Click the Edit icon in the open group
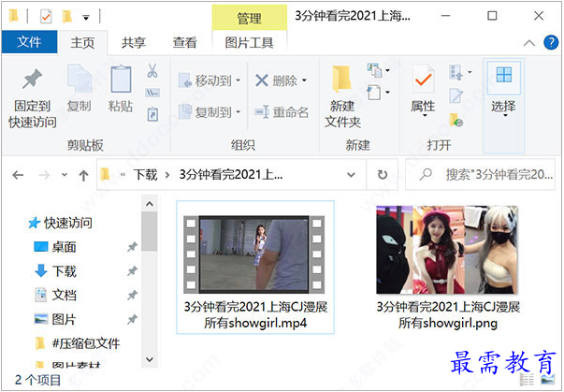This screenshot has width=564, height=392. (456, 95)
